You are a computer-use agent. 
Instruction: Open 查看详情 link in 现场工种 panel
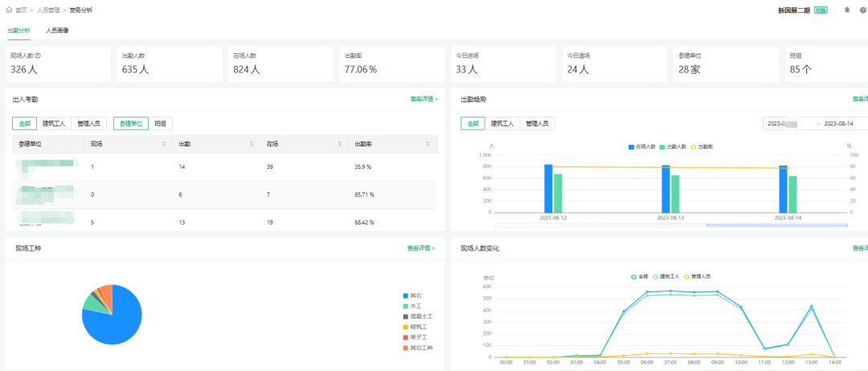click(421, 249)
